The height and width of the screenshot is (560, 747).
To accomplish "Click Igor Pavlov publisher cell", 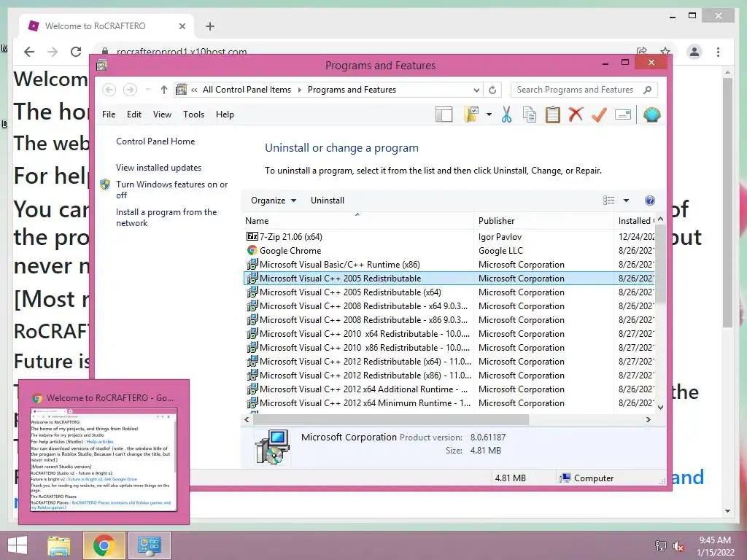I will (x=500, y=237).
